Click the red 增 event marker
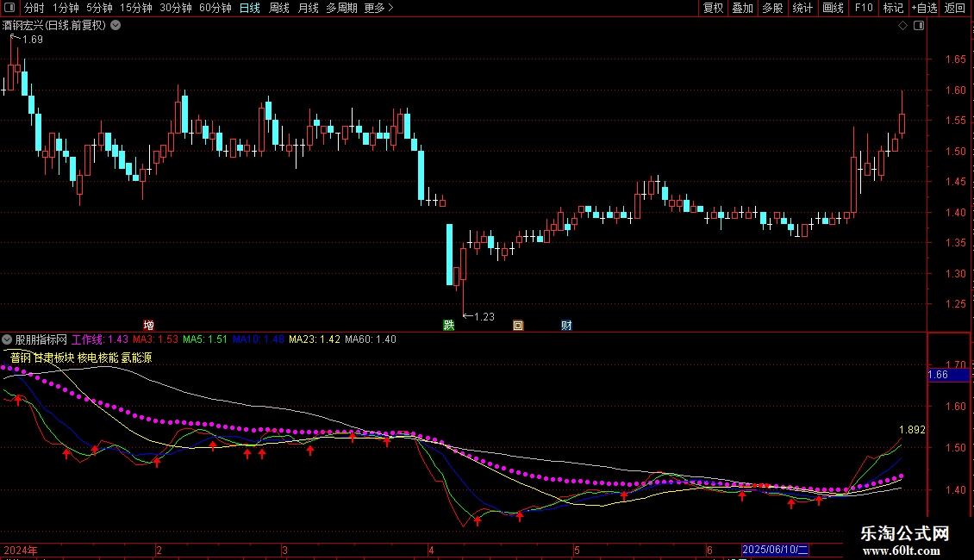 coord(148,326)
